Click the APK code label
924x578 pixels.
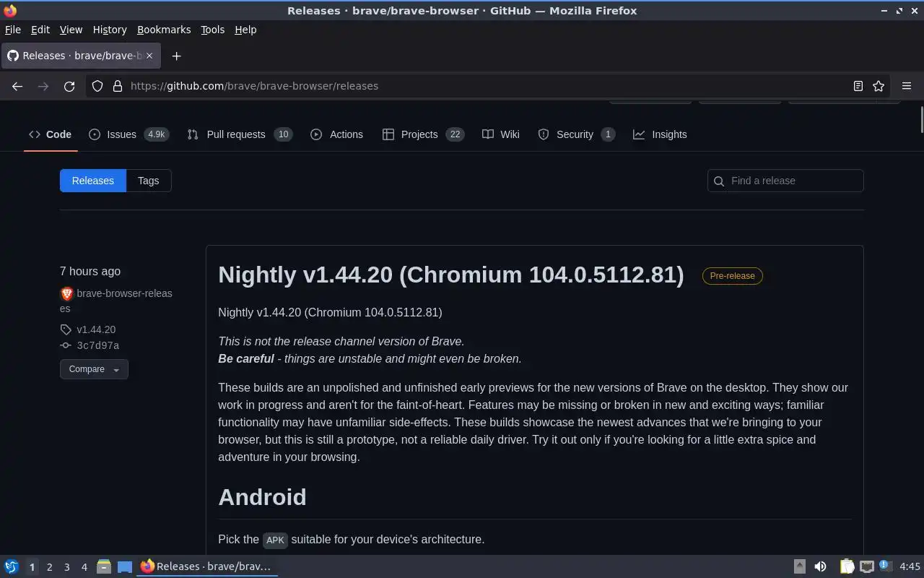coord(275,540)
